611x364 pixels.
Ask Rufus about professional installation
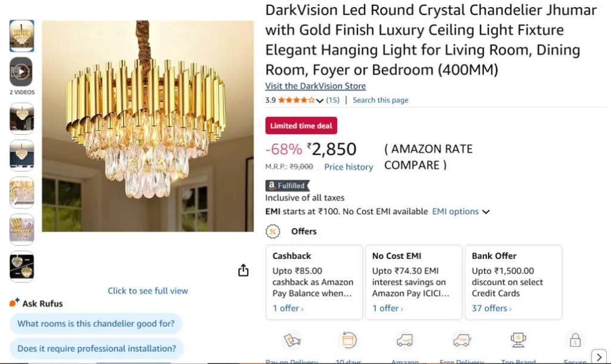tap(97, 348)
